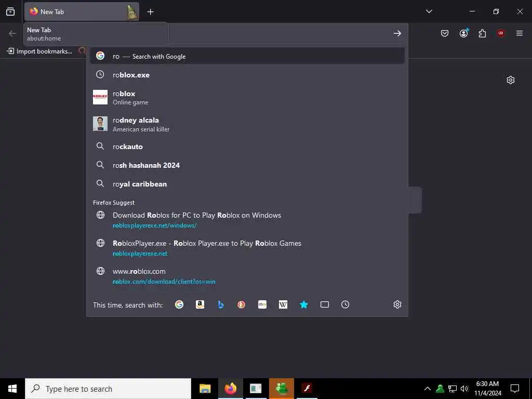This screenshot has height=399, width=532.
Task: Open a new tab with the plus button
Action: pos(150,12)
